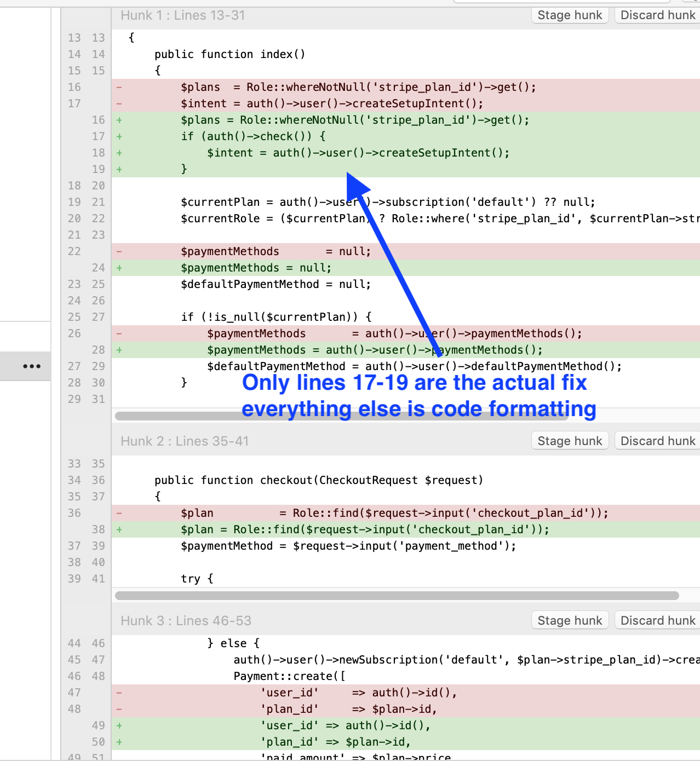Click the minus marker on removed 'plan_id' line

coord(119,709)
